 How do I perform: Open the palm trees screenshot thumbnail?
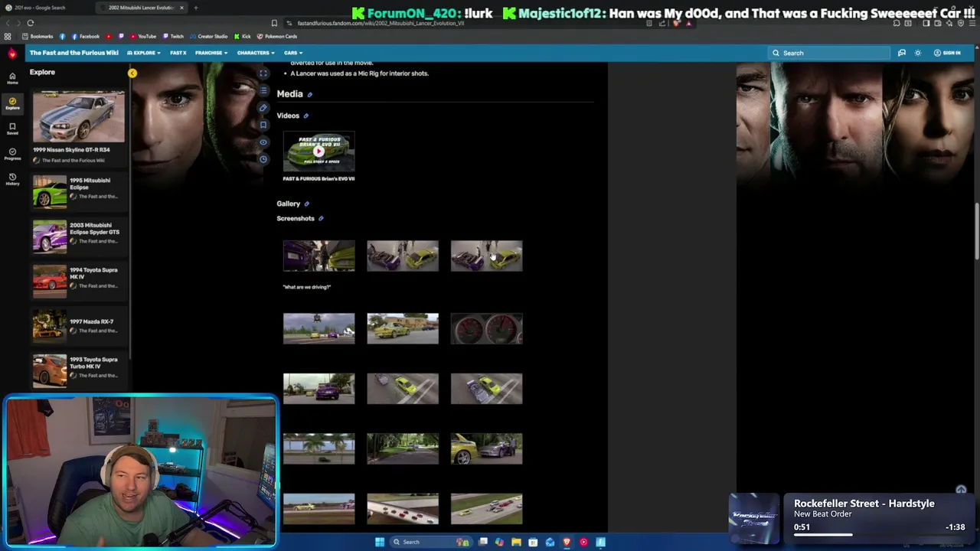point(318,448)
